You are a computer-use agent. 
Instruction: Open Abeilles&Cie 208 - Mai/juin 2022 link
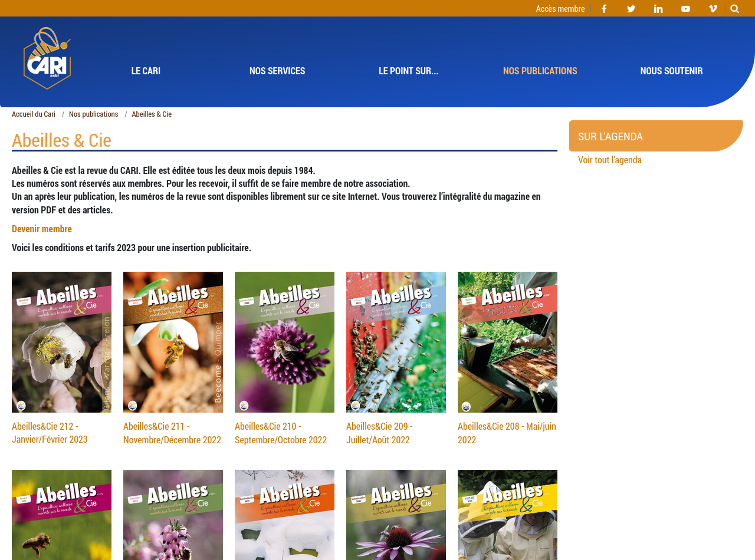tap(507, 433)
